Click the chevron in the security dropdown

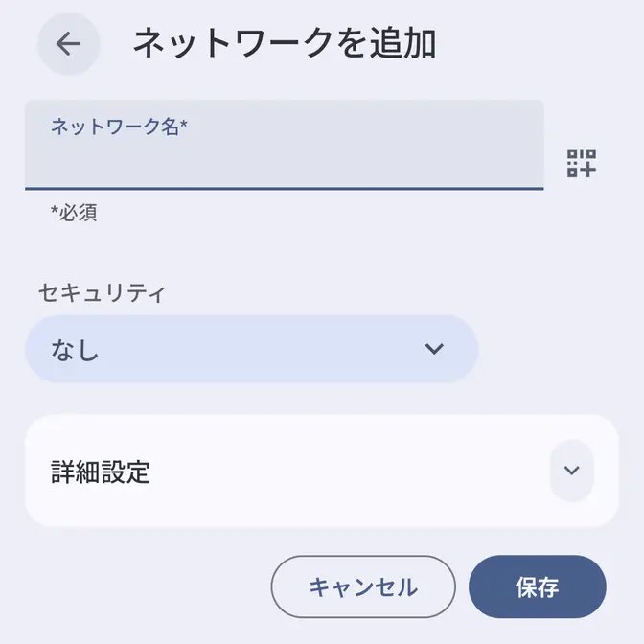pyautogui.click(x=435, y=349)
